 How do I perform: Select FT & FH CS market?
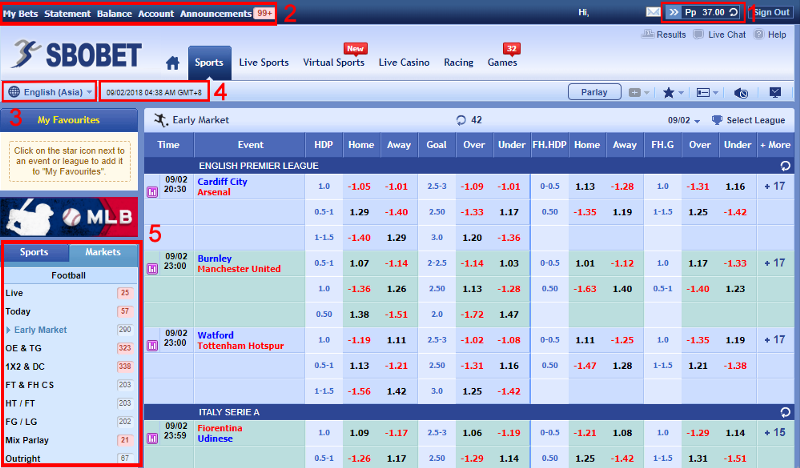(70, 385)
